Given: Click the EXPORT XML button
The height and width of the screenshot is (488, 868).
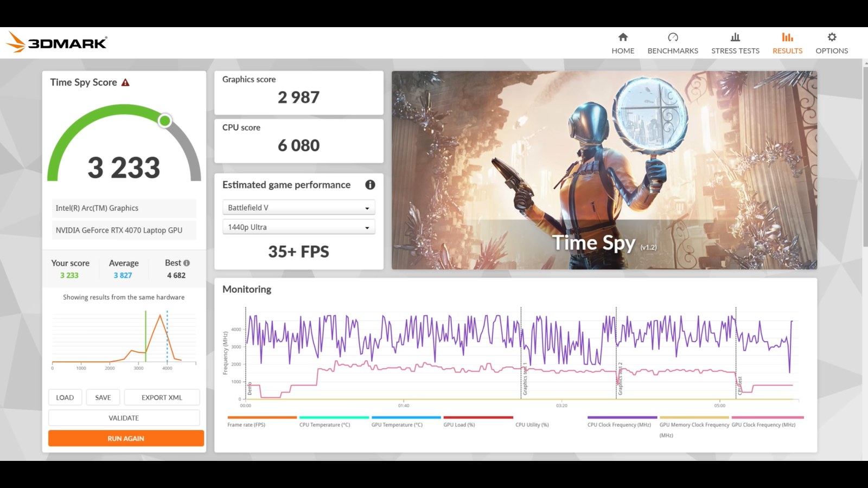Looking at the screenshot, I should point(162,397).
